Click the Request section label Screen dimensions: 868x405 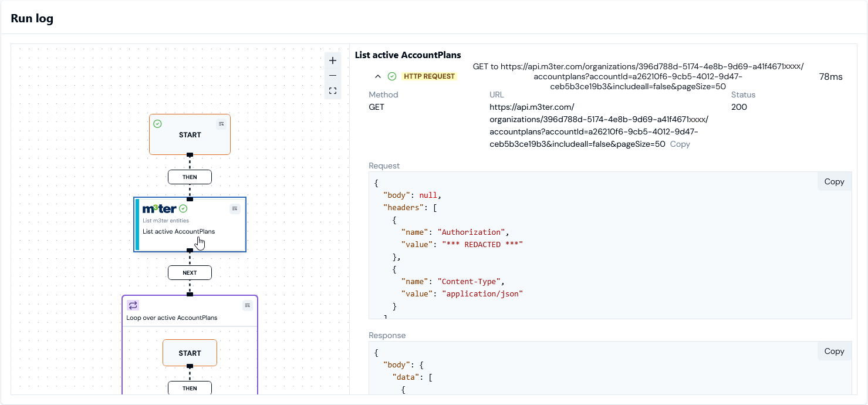click(384, 166)
